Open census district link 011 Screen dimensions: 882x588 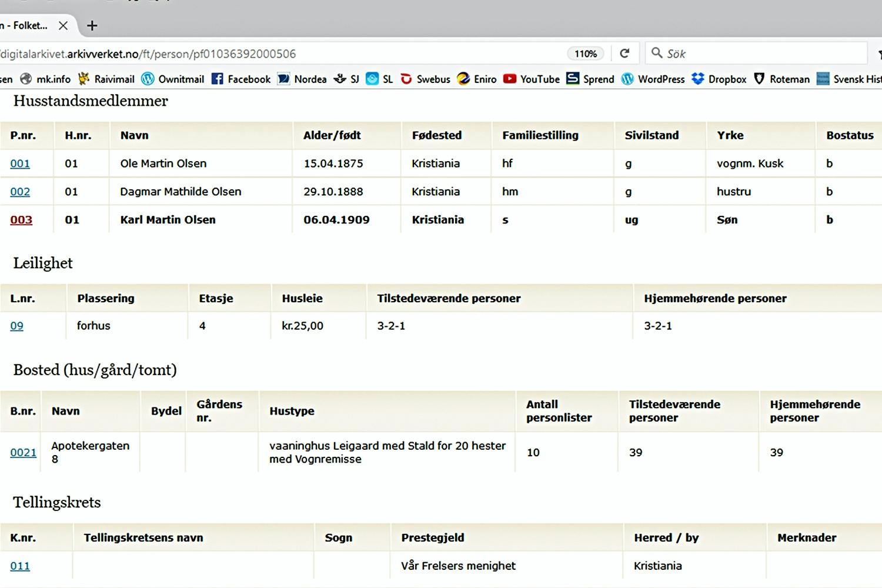tap(20, 566)
